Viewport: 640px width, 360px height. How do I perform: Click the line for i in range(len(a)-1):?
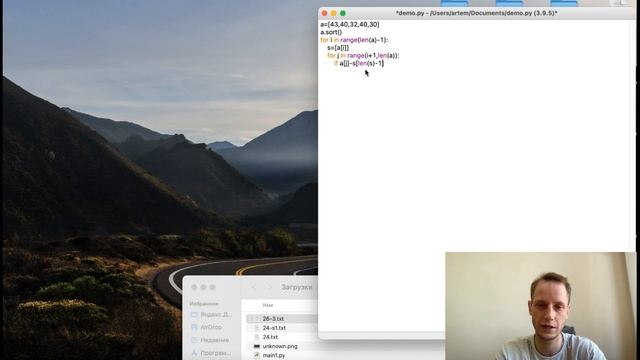[x=354, y=40]
